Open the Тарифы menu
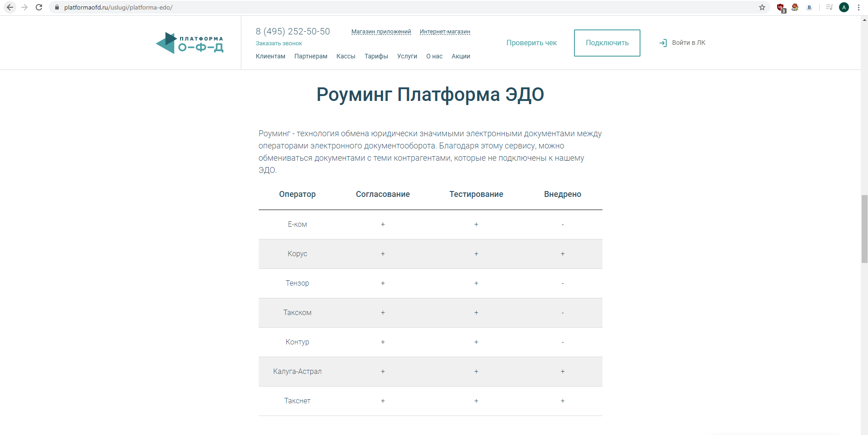The height and width of the screenshot is (435, 868). pyautogui.click(x=376, y=56)
